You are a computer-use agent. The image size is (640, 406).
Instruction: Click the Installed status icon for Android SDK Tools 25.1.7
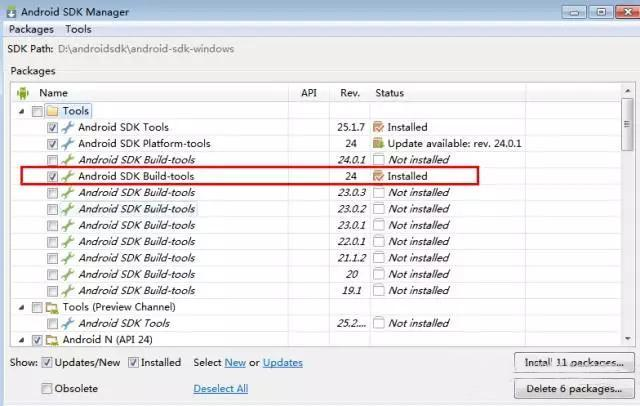tap(378, 127)
